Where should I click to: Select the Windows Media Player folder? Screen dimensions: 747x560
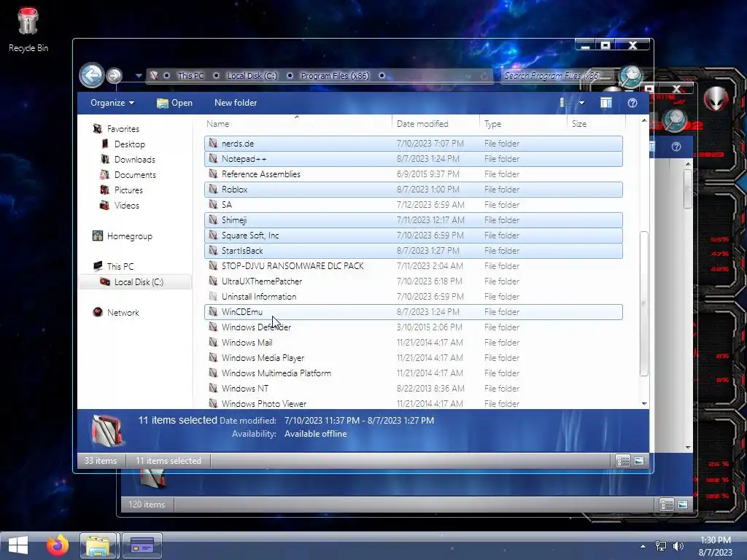click(x=413, y=357)
